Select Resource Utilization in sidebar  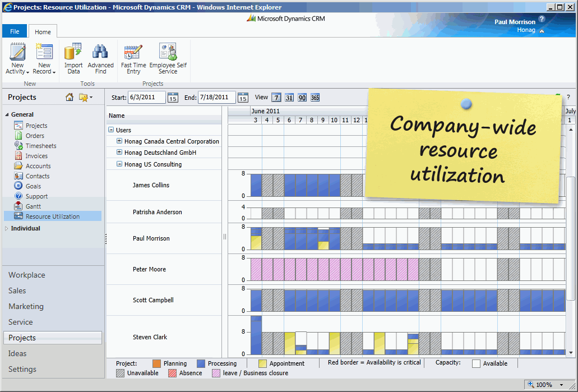(52, 216)
